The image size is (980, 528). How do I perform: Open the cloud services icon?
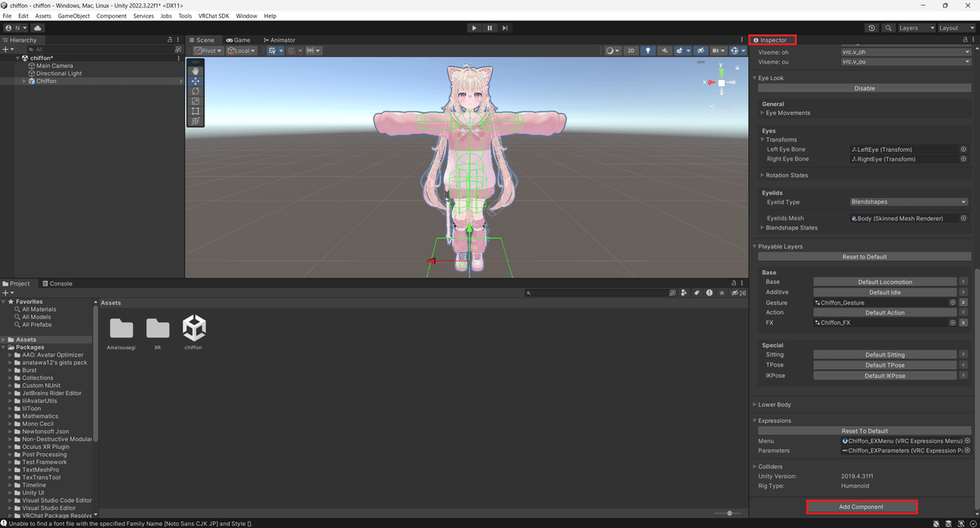coord(38,28)
